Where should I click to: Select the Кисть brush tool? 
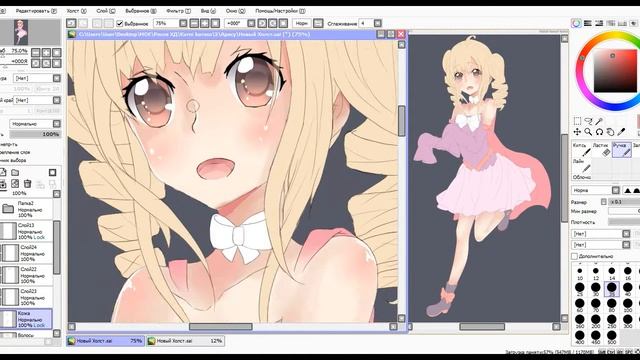[581, 149]
